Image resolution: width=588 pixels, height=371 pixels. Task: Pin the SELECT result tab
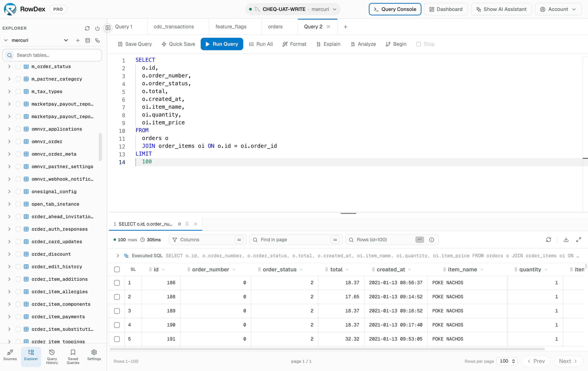(187, 224)
